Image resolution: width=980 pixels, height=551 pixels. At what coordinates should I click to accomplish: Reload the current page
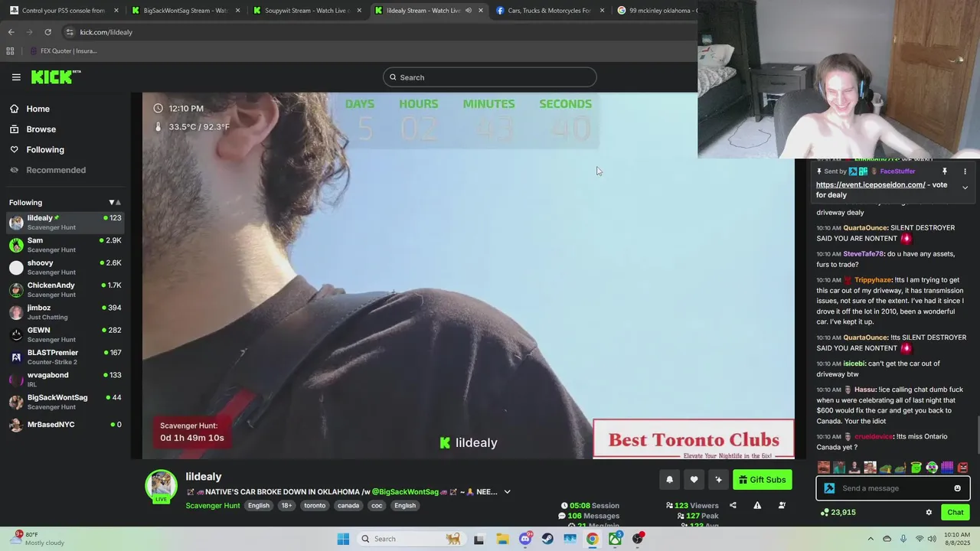[x=47, y=32]
